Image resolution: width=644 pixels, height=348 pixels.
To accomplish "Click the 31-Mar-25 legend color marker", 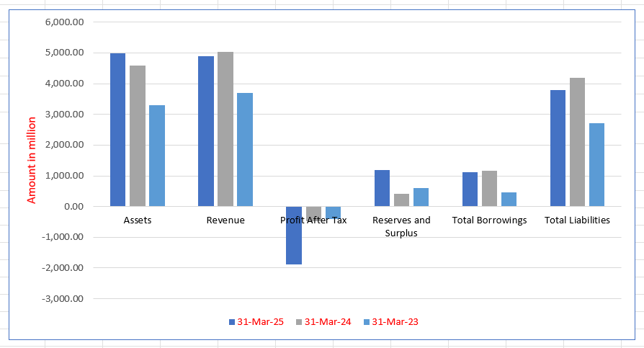I will coord(232,322).
